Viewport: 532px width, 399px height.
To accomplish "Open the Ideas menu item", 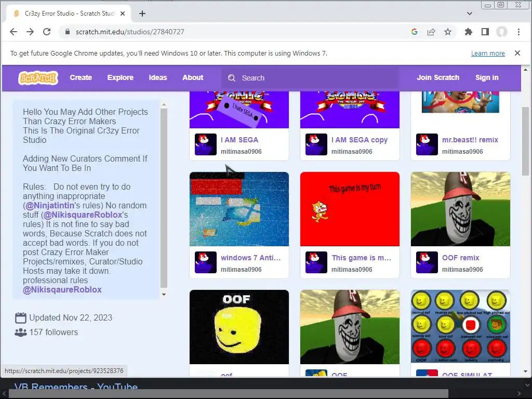I will (x=158, y=78).
